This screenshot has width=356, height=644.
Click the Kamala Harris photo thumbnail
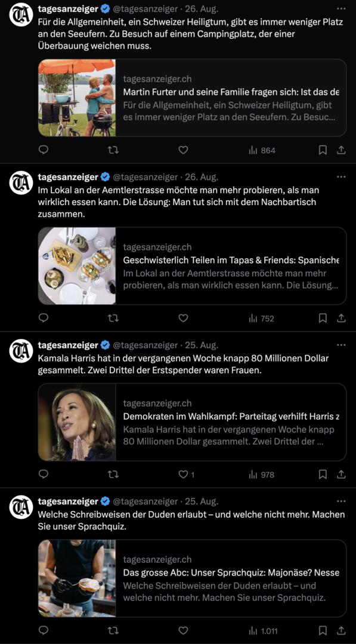(x=77, y=422)
